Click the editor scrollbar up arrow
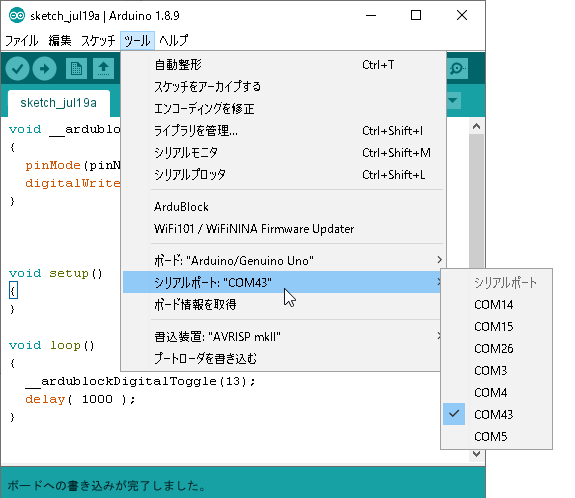 point(476,127)
